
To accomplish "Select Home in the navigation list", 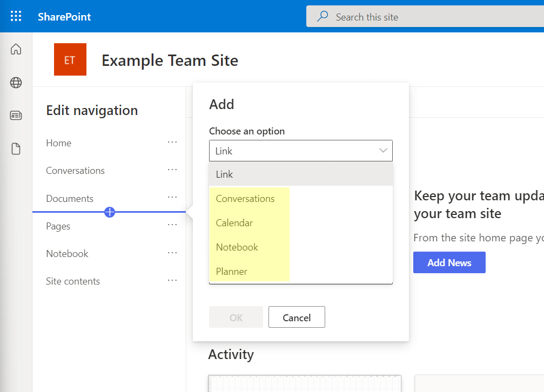I will point(59,143).
